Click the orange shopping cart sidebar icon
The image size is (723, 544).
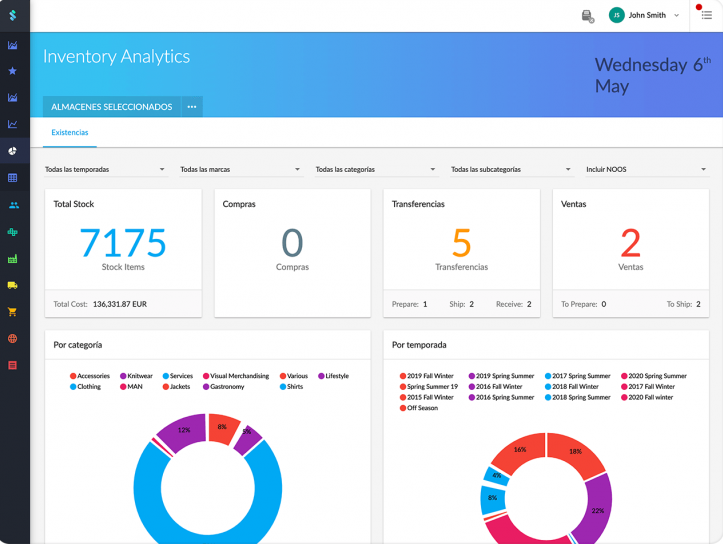click(x=13, y=312)
